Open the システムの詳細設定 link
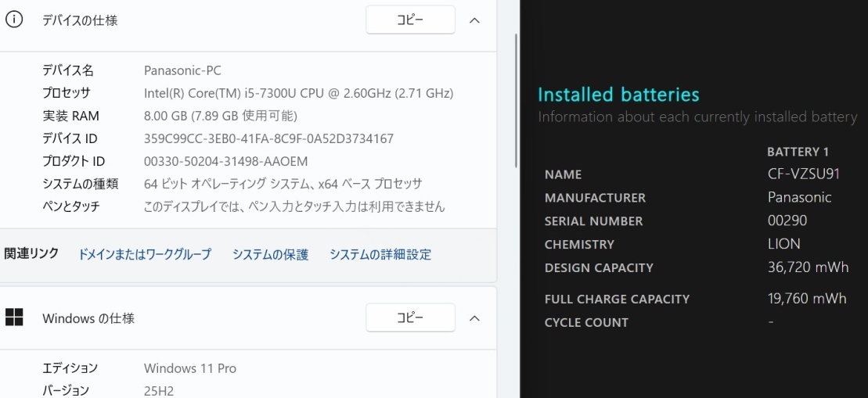The image size is (868, 398). [x=380, y=254]
